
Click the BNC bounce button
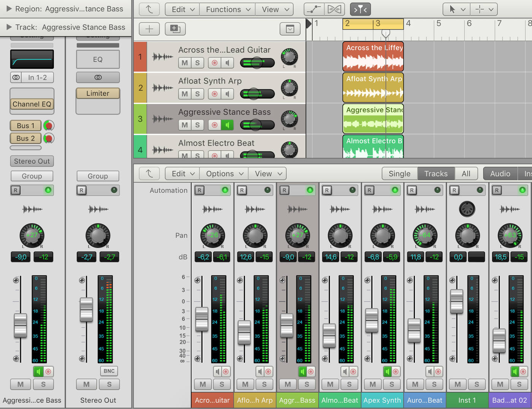click(x=109, y=371)
